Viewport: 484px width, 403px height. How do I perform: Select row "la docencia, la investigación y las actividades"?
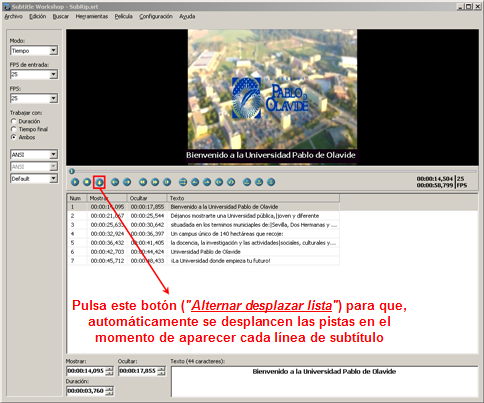(x=204, y=243)
